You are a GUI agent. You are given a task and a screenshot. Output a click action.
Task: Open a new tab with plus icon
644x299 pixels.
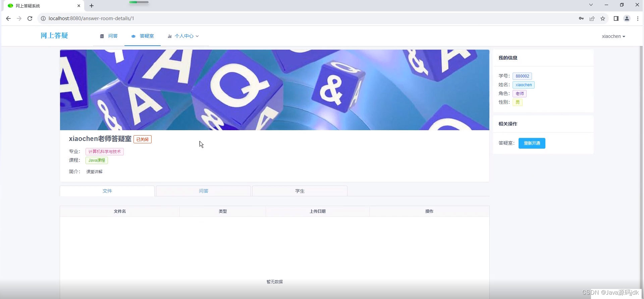[92, 6]
